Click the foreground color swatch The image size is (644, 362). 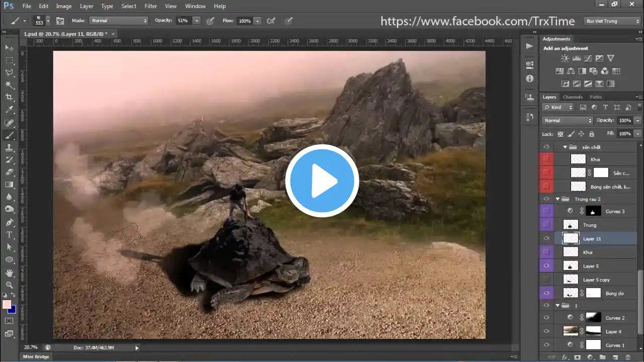point(7,305)
